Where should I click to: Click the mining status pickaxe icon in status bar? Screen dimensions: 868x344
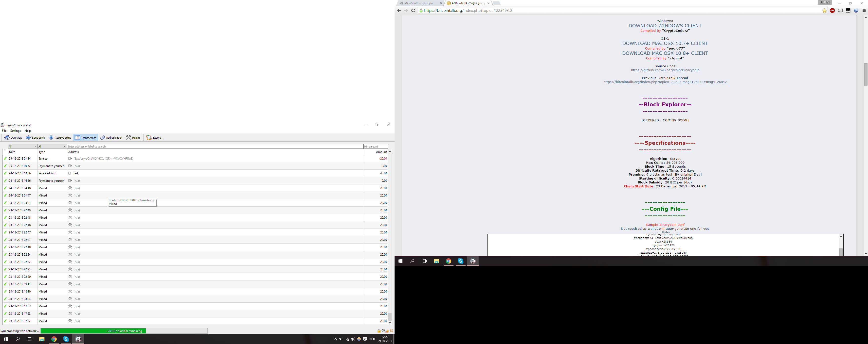[383, 331]
